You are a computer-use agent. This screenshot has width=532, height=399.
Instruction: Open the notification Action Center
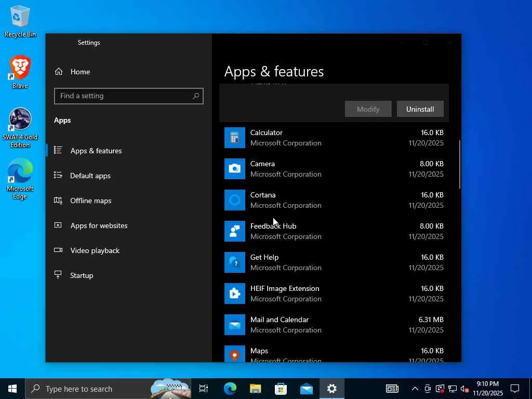coord(515,389)
